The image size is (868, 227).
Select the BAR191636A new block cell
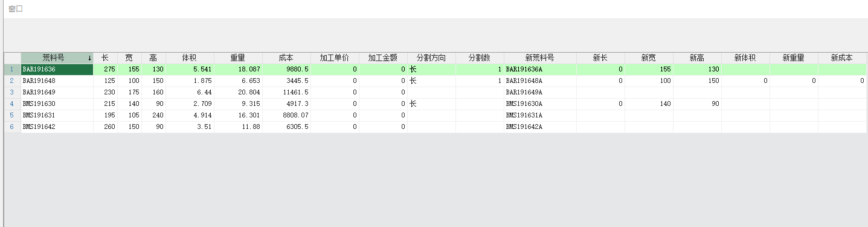[x=541, y=70]
